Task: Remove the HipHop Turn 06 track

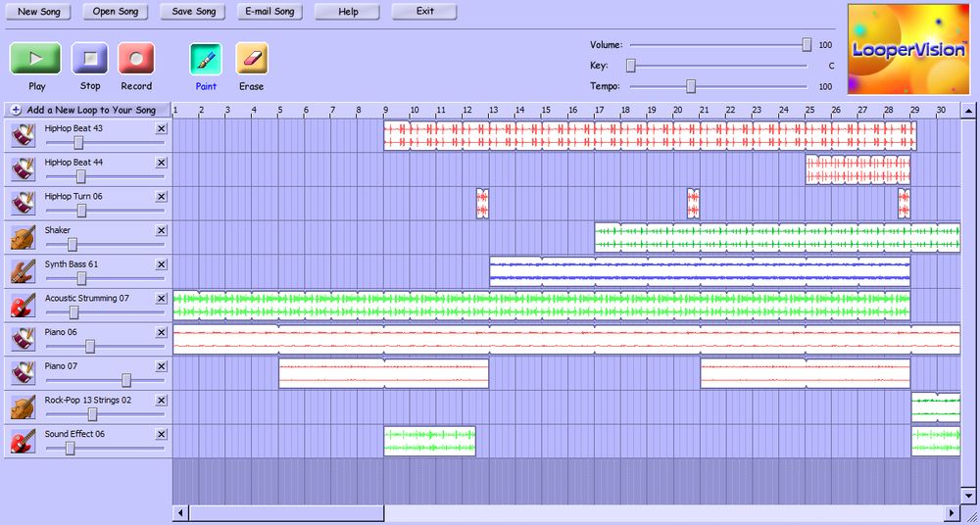Action: tap(162, 197)
